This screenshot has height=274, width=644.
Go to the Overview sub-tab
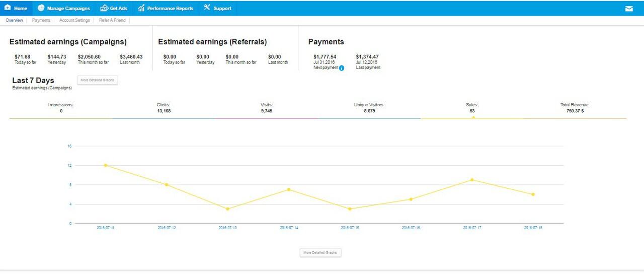pos(14,21)
